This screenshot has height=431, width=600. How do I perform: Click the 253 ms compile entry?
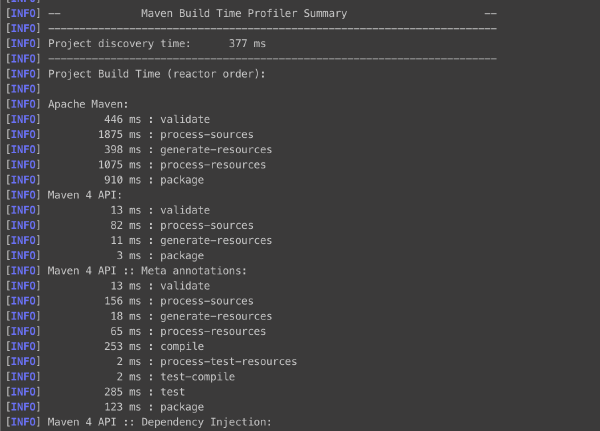[x=155, y=346]
